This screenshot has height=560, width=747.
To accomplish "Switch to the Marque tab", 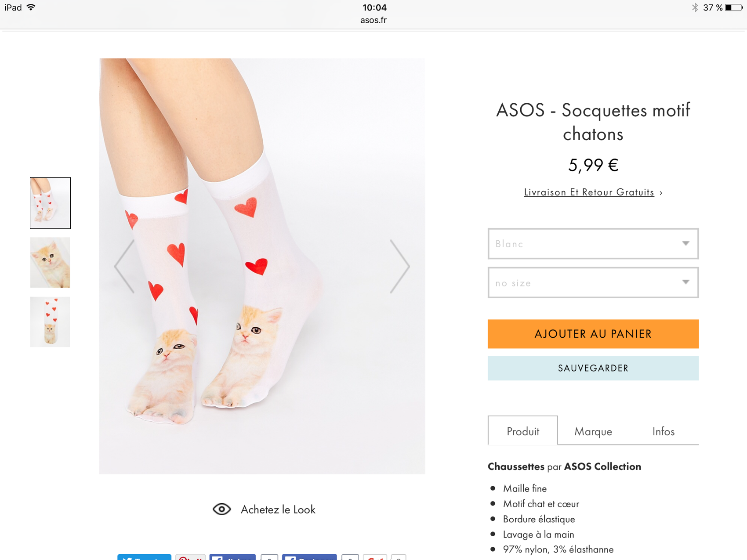I will pos(593,431).
